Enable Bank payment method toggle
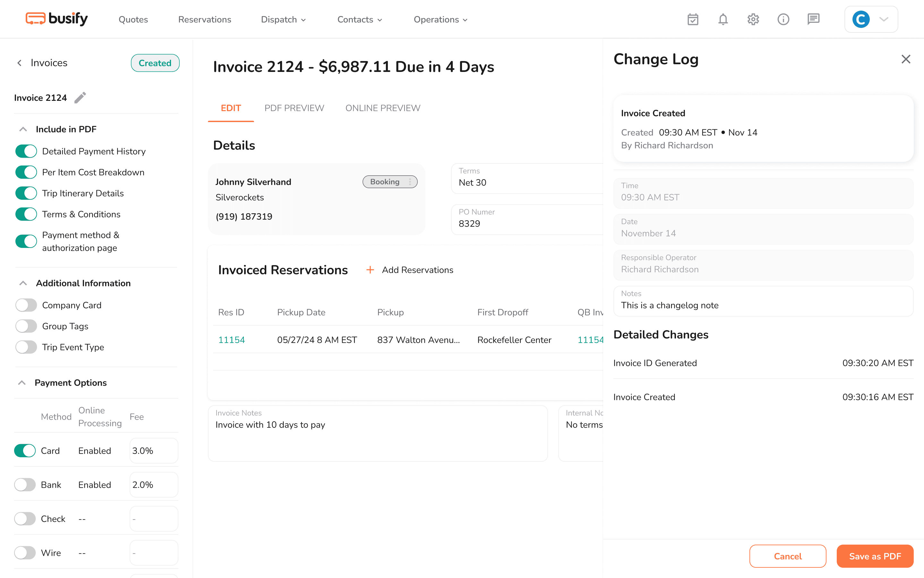The height and width of the screenshot is (578, 924). point(25,485)
